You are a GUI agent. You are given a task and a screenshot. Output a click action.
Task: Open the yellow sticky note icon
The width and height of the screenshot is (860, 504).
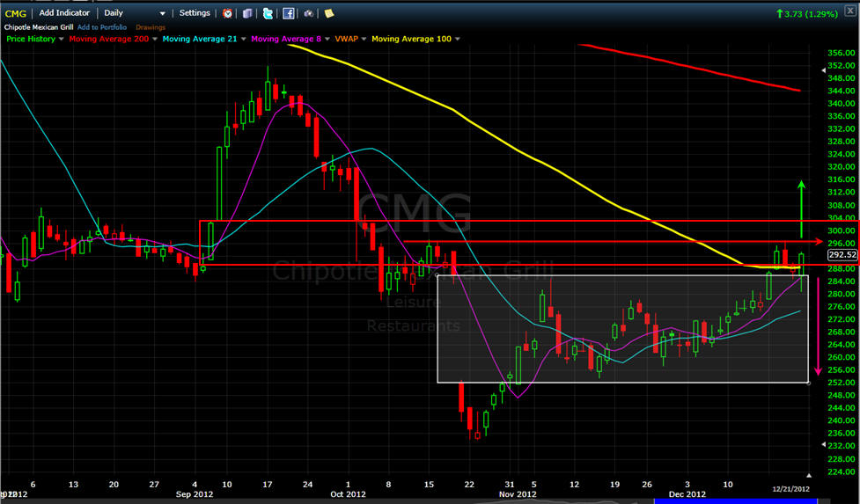pyautogui.click(x=328, y=13)
